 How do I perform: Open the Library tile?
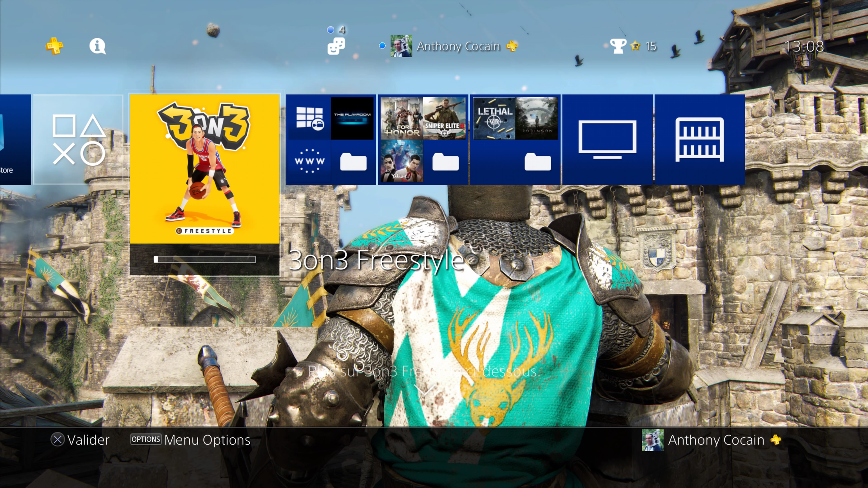point(700,139)
